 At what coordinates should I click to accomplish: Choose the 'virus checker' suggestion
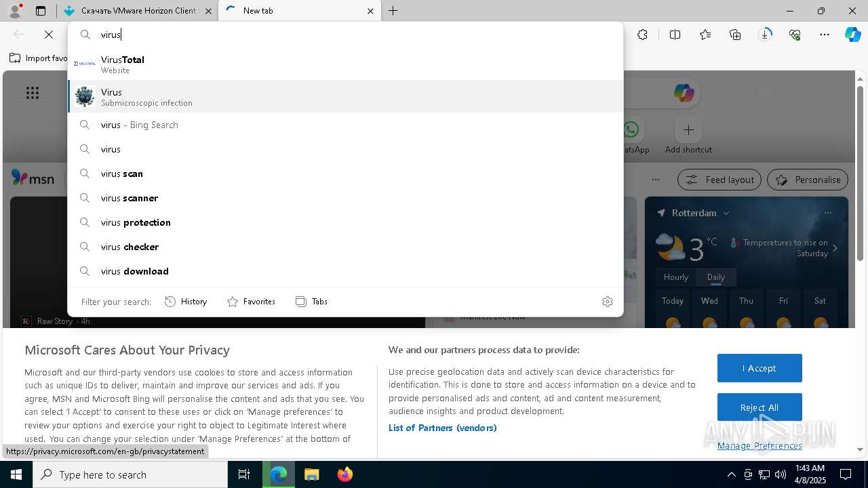(345, 247)
